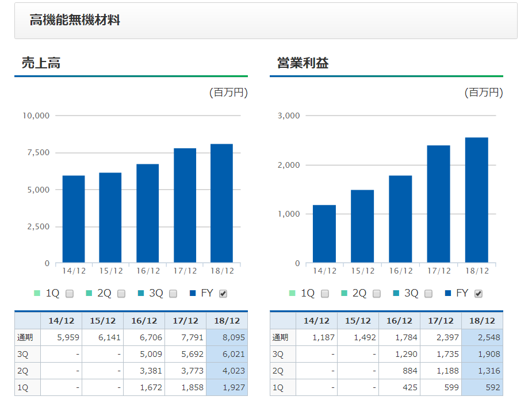This screenshot has width=532, height=400.
Task: Enable the 2Q checkbox under 営業利益 chart
Action: [377, 294]
